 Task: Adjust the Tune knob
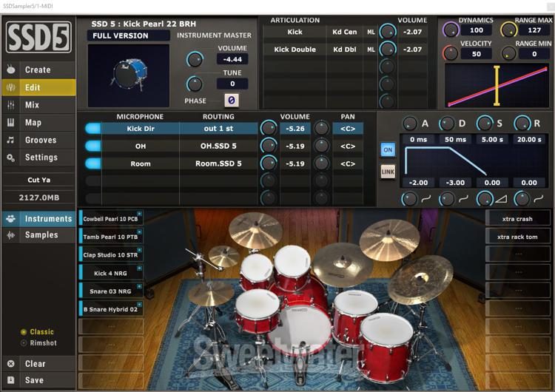coord(195,84)
